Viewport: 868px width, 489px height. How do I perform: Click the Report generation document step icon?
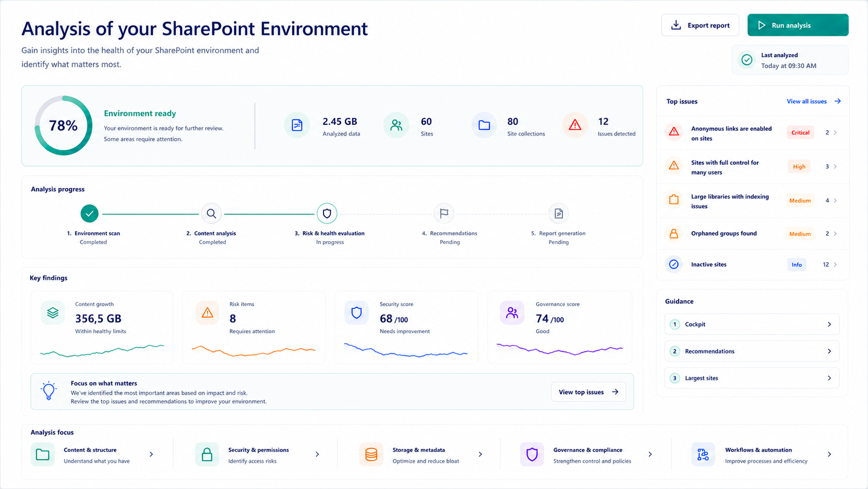(559, 214)
